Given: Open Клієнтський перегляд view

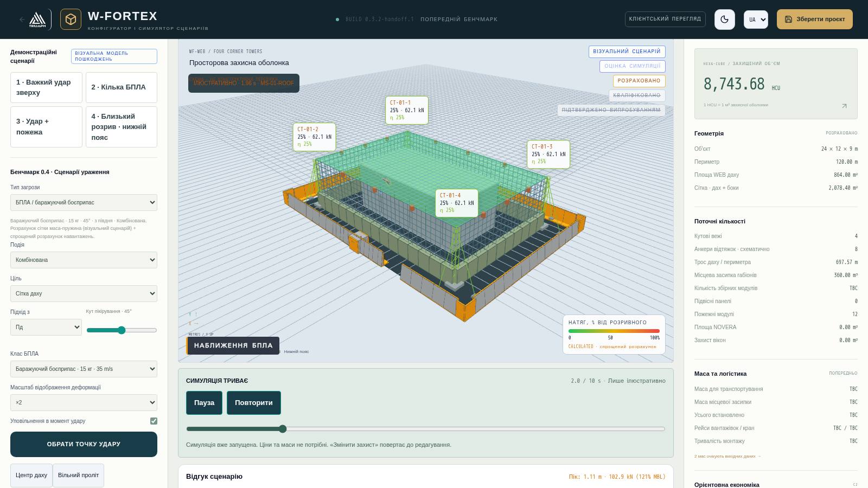Looking at the screenshot, I should (665, 19).
